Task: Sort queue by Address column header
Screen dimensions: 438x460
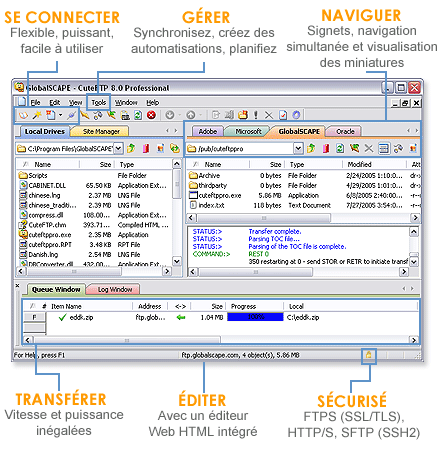Action: coord(150,306)
